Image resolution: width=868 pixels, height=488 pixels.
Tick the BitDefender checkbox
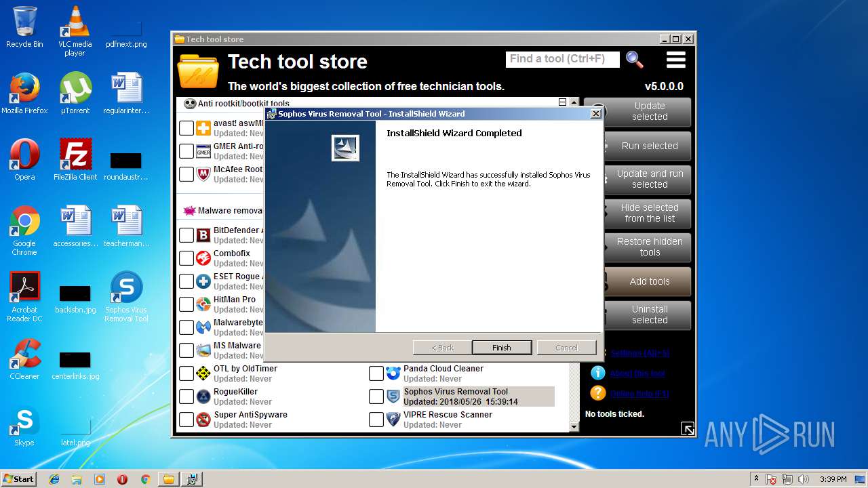[186, 235]
